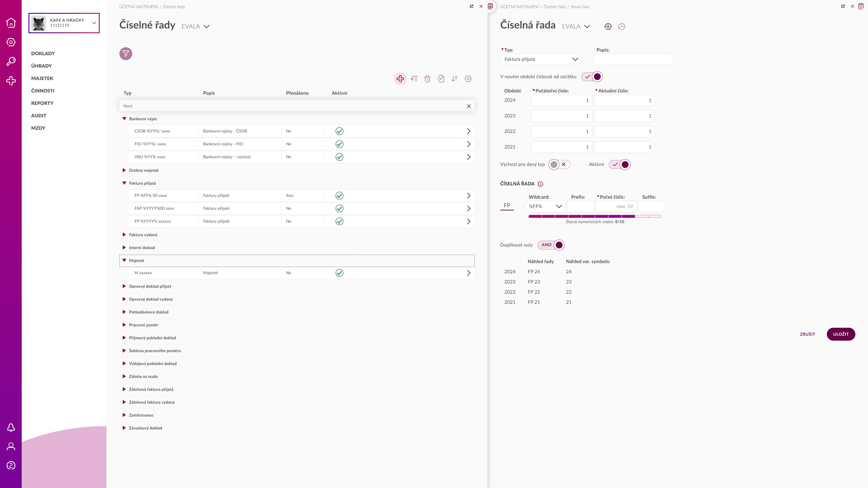
Task: Click the Suffix input field
Action: (x=651, y=206)
